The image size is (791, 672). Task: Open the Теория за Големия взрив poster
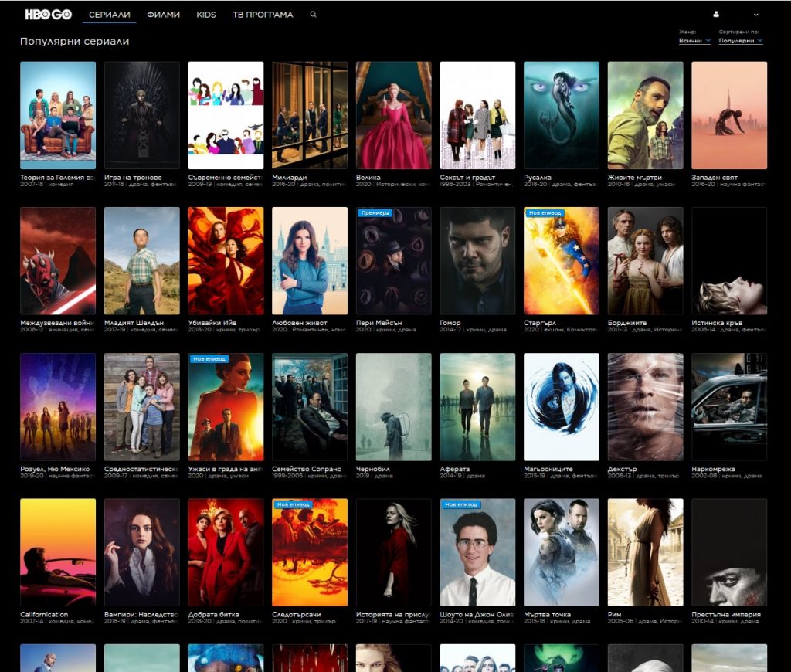point(58,115)
